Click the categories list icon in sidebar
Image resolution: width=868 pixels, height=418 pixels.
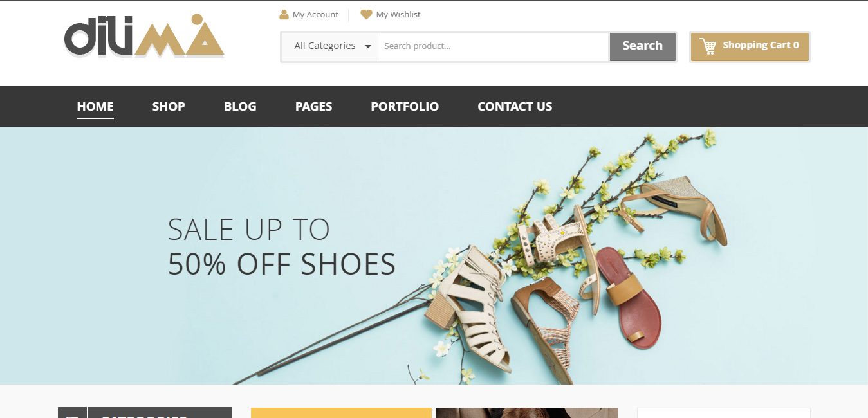72,415
